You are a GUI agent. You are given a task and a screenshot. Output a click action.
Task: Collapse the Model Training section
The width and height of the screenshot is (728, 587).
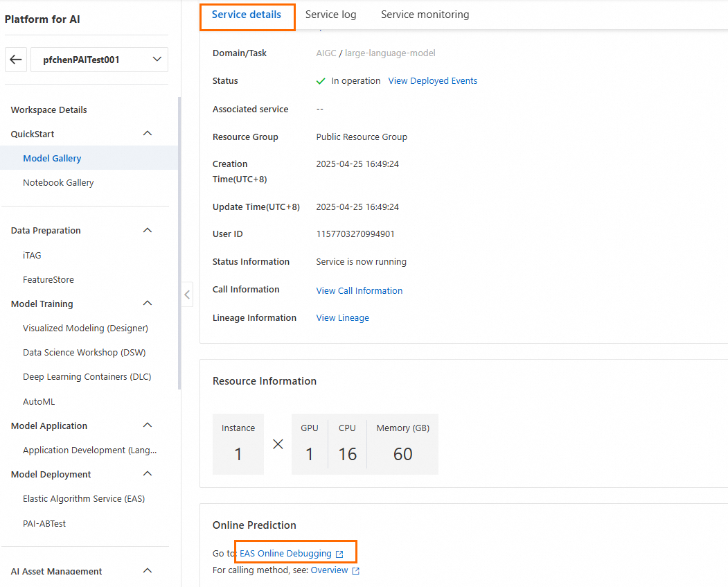click(x=148, y=304)
